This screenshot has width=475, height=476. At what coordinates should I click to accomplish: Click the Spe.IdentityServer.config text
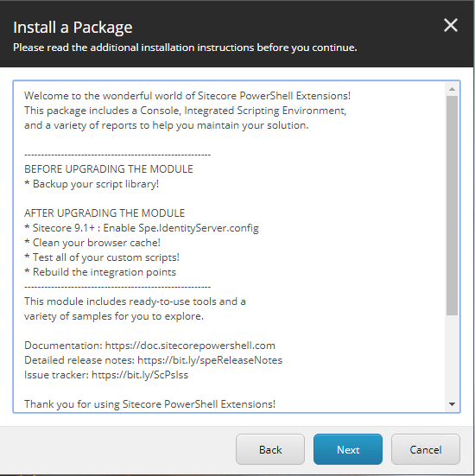(x=199, y=228)
